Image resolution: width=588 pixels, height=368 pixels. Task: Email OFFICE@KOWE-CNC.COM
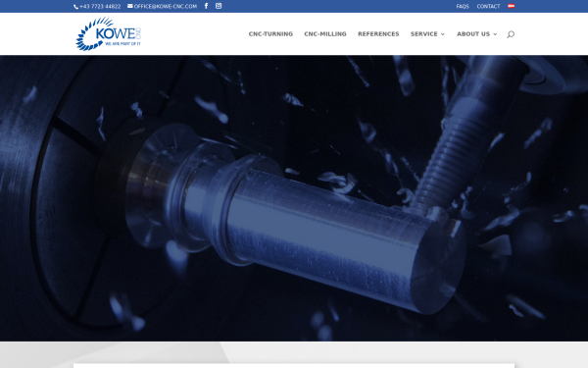tap(166, 7)
